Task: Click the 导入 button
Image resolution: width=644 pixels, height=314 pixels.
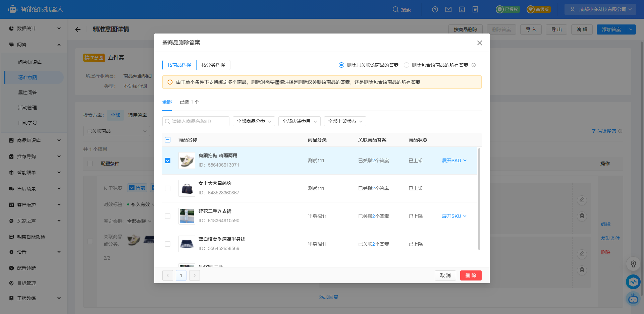Action: [531, 29]
